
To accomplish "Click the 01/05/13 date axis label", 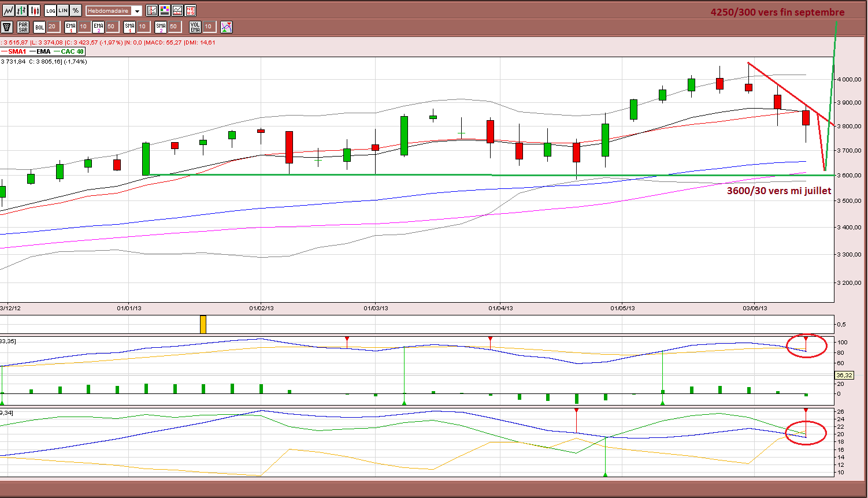I will click(622, 308).
